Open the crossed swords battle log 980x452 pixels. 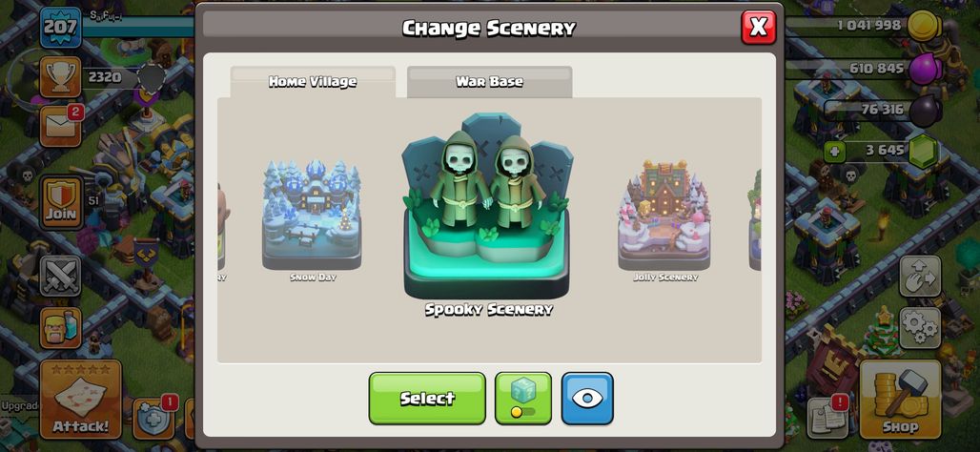[x=61, y=277]
